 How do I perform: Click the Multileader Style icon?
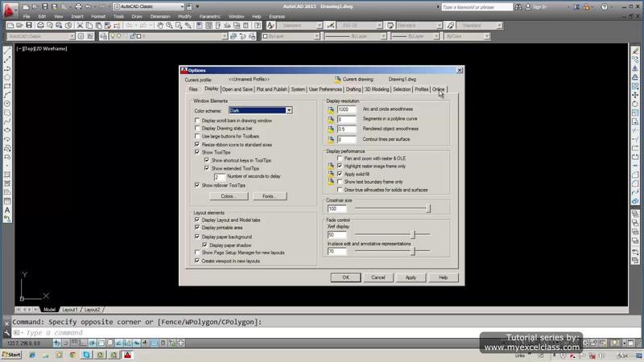click(451, 26)
